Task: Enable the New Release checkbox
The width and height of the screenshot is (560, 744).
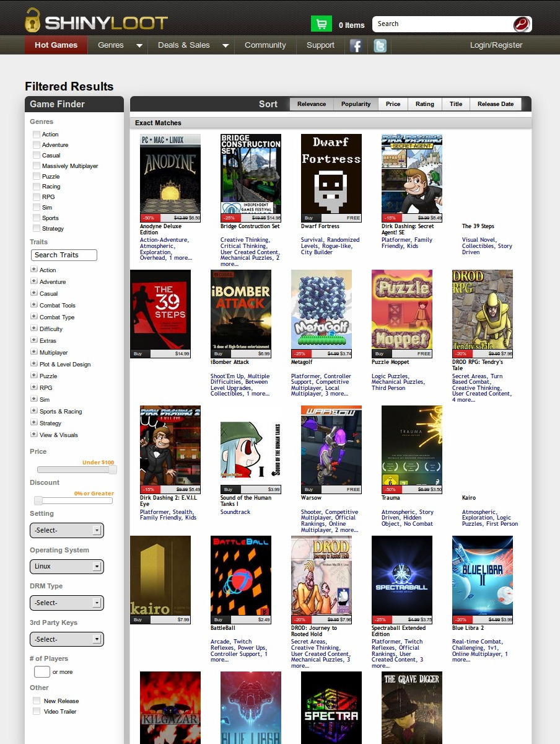Action: pyautogui.click(x=37, y=701)
